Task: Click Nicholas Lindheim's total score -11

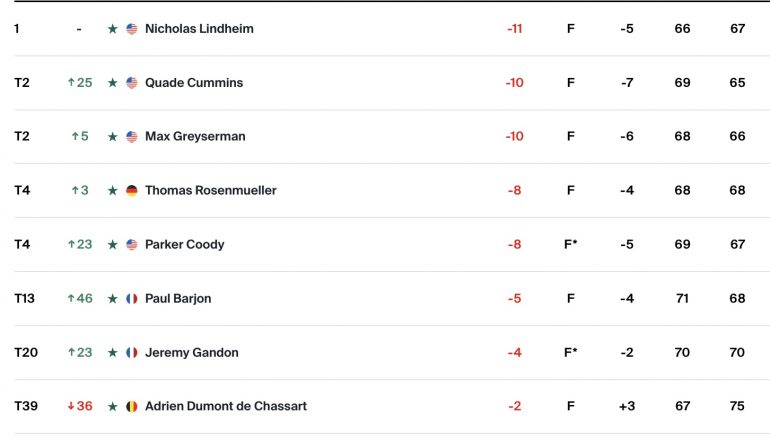Action: pos(514,29)
